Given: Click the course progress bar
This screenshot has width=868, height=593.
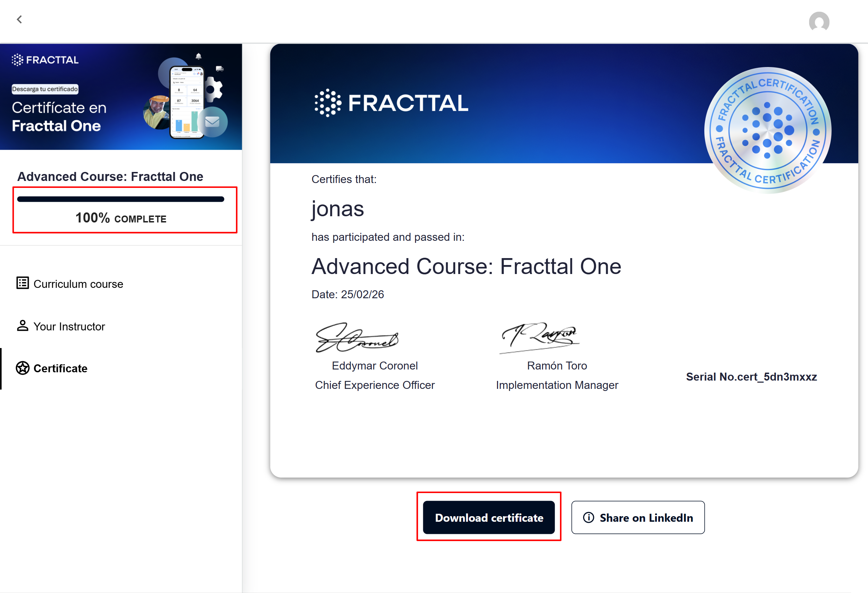Looking at the screenshot, I should [x=121, y=199].
